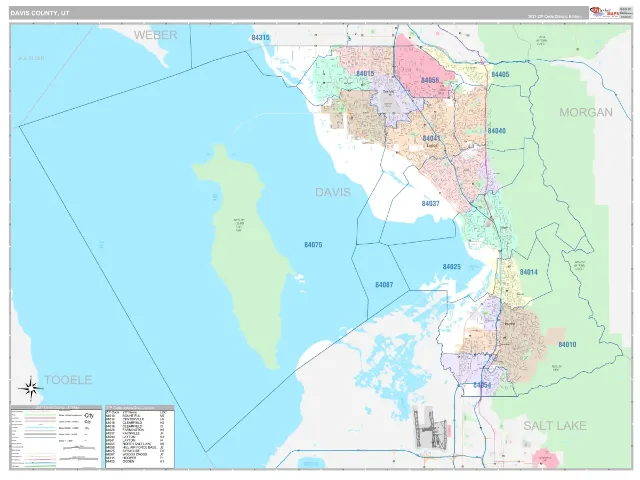The width and height of the screenshot is (640, 480).
Task: Click the compass rose icon
Action: pos(31,387)
